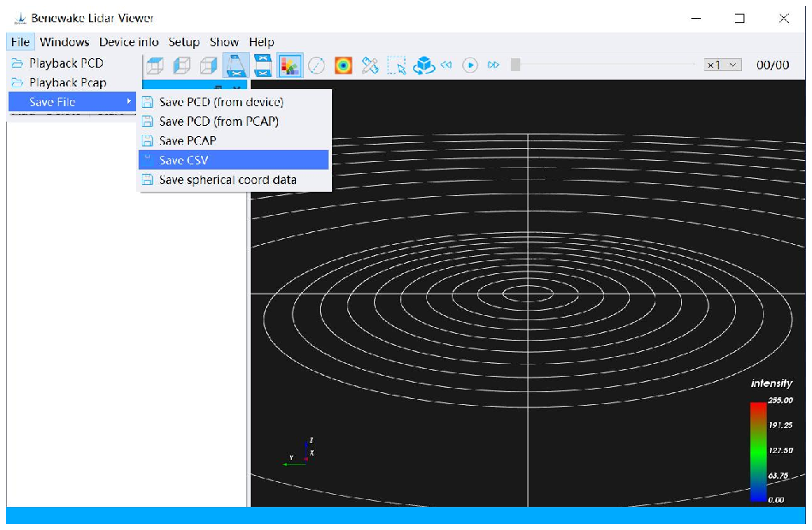Click the intensity color scale bar
Screen dimensions: 812x530
pyautogui.click(x=758, y=452)
